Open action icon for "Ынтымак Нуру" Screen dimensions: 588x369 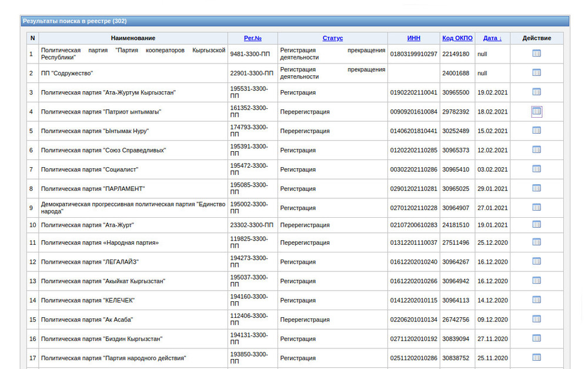pyautogui.click(x=537, y=130)
